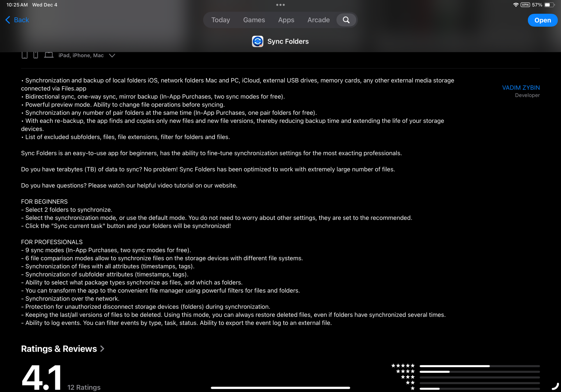Tap the back chevron arrow
The width and height of the screenshot is (561, 392).
(x=8, y=20)
